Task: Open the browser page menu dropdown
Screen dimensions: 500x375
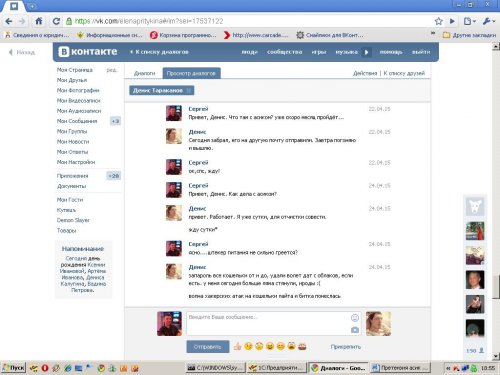Action: [470, 21]
